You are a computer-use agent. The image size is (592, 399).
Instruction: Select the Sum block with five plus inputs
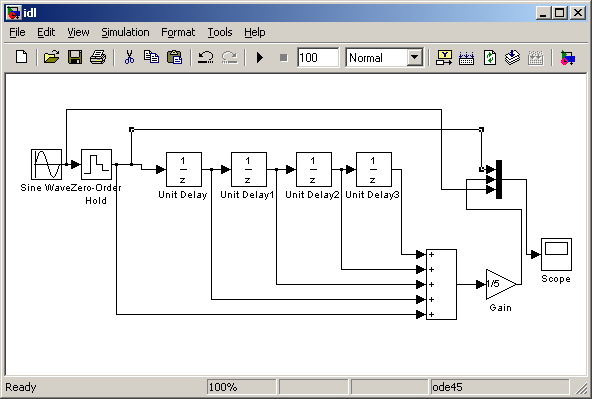point(441,284)
